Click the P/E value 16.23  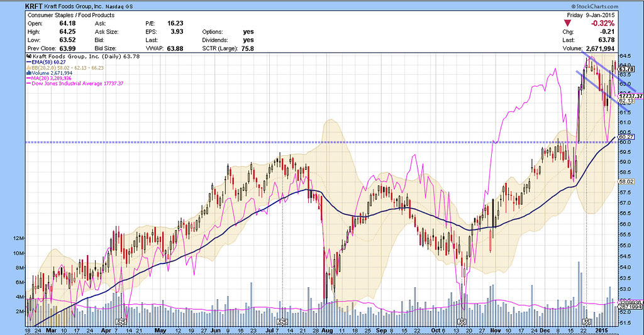coord(175,23)
